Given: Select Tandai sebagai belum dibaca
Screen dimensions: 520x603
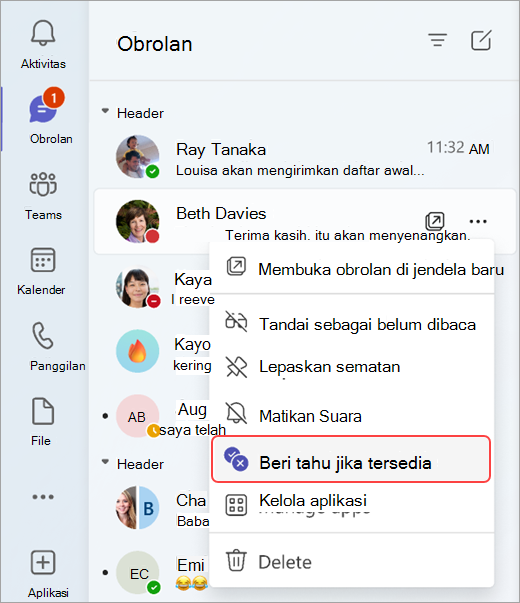Looking at the screenshot, I should click(x=352, y=324).
